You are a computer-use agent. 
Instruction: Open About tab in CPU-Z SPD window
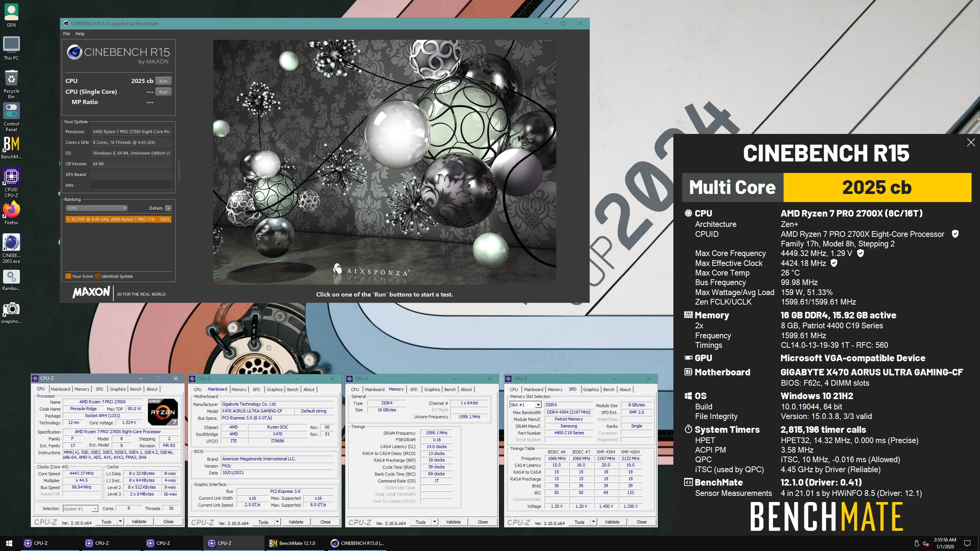coord(625,390)
